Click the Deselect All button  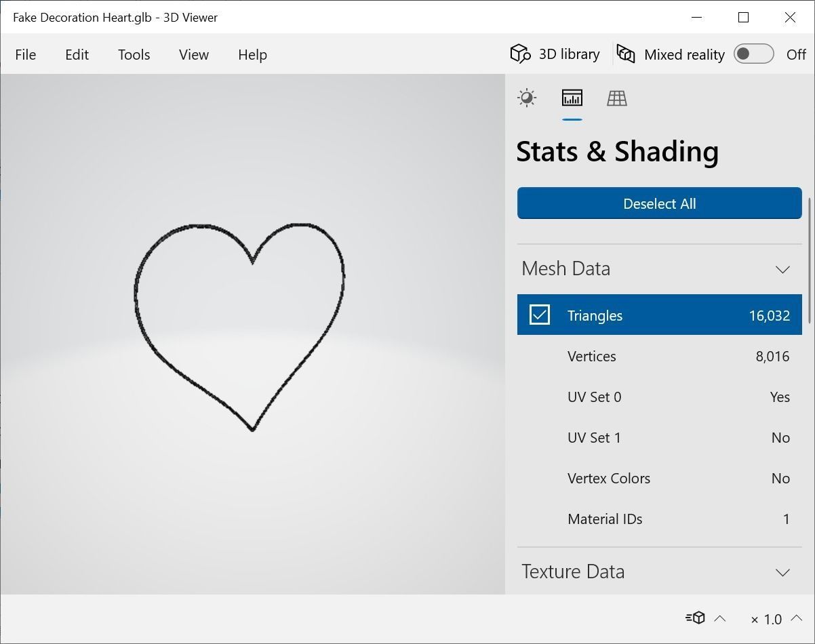[x=660, y=203]
